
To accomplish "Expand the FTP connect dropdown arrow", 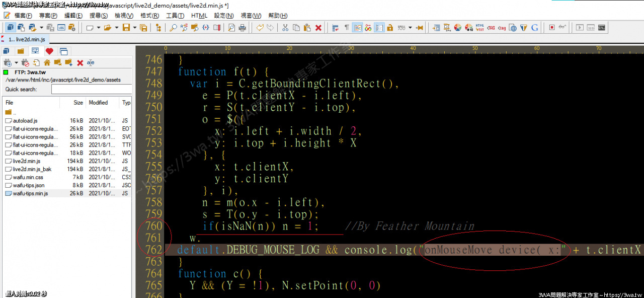I will pyautogui.click(x=16, y=63).
